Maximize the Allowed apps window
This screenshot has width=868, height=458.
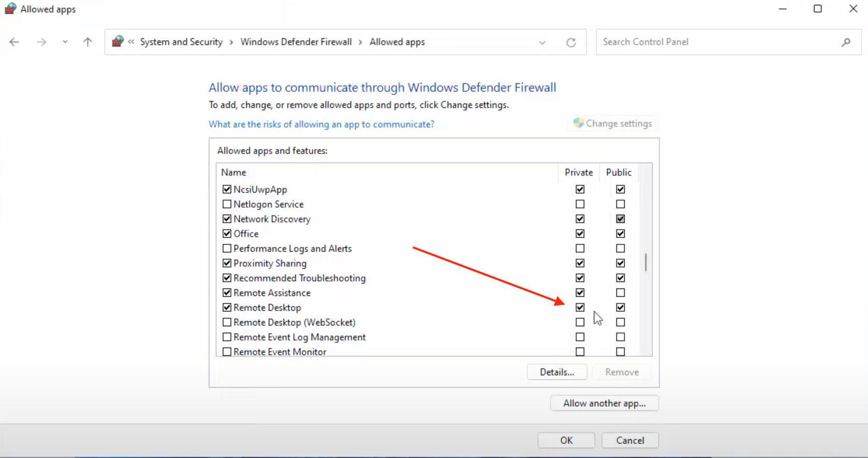(818, 9)
